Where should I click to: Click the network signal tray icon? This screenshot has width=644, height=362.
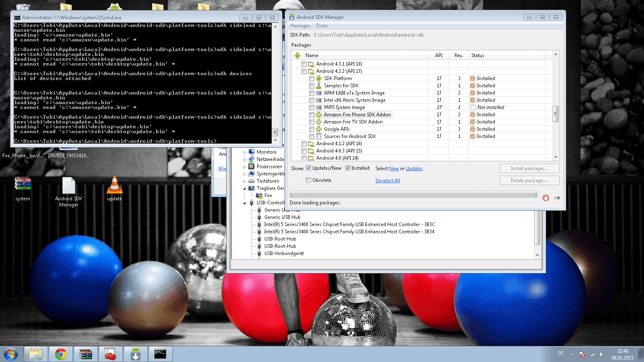coord(592,354)
